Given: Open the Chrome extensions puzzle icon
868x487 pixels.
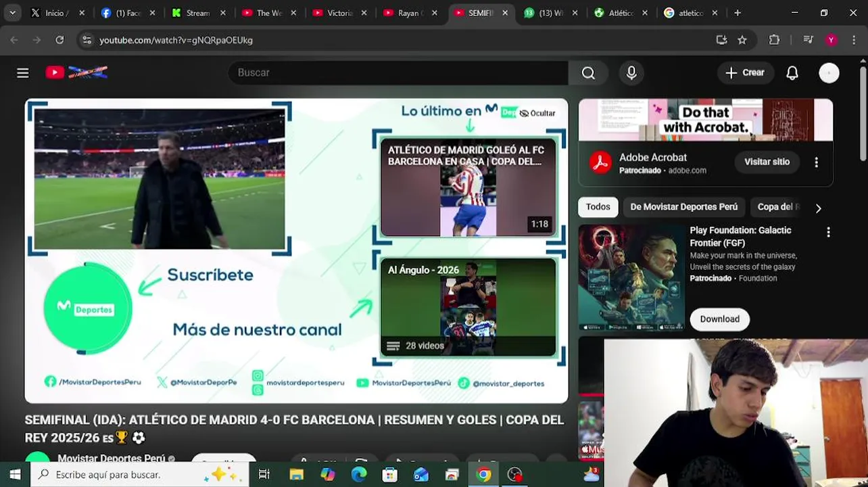Looking at the screenshot, I should (775, 40).
